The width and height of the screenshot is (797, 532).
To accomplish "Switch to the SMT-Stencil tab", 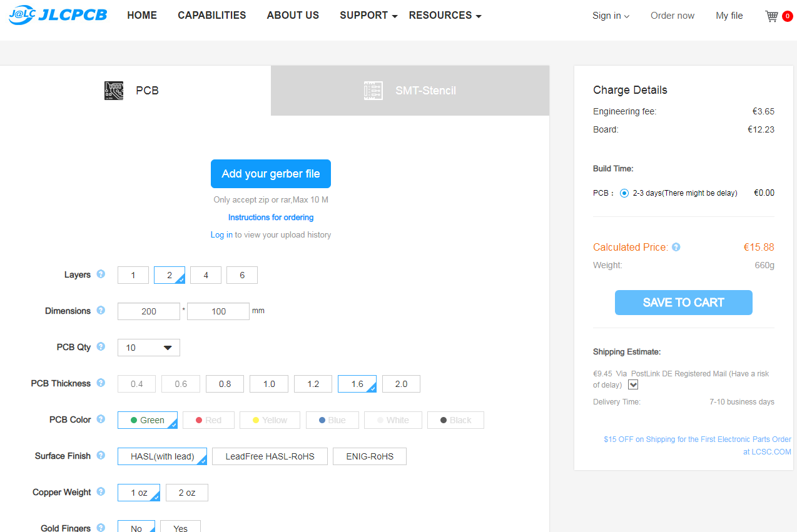I will pos(410,91).
